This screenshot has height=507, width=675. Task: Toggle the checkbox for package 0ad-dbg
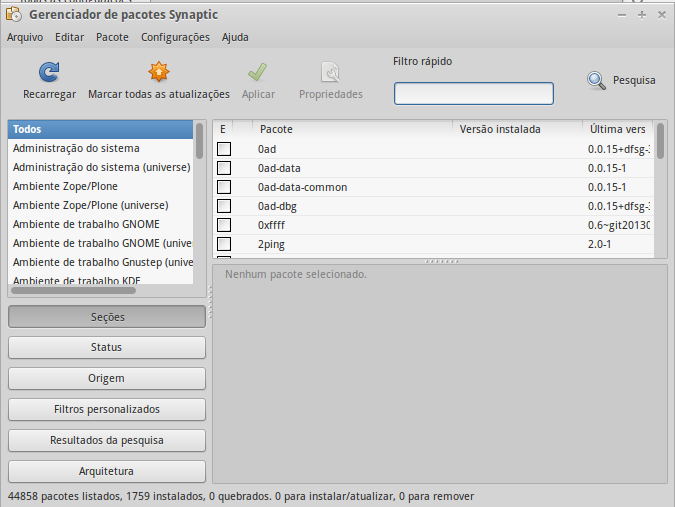224,206
